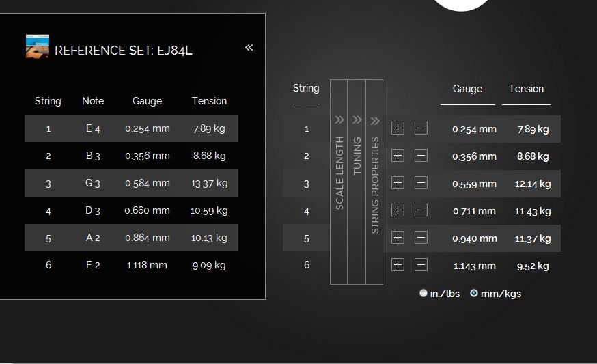
Task: Click custom tension value 9.52 kg
Action: [533, 266]
